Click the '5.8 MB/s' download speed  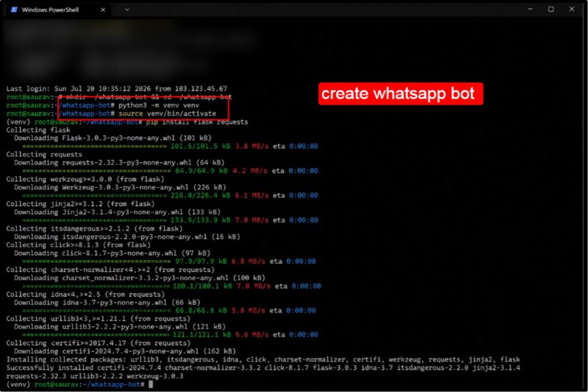[x=248, y=310]
